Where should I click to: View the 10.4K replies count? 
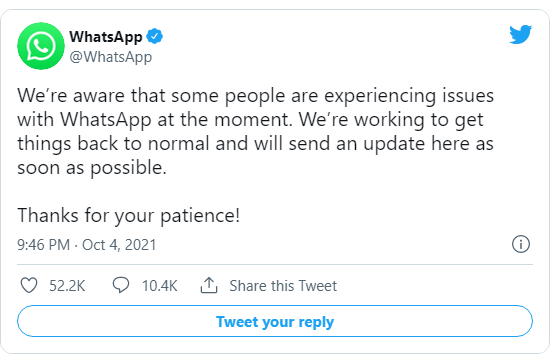point(160,286)
